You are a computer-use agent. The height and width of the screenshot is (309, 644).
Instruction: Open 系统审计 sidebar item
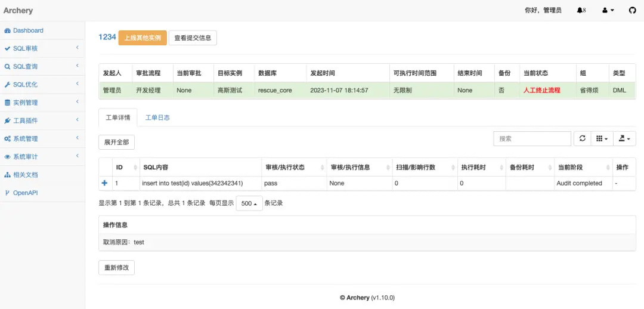[42, 157]
